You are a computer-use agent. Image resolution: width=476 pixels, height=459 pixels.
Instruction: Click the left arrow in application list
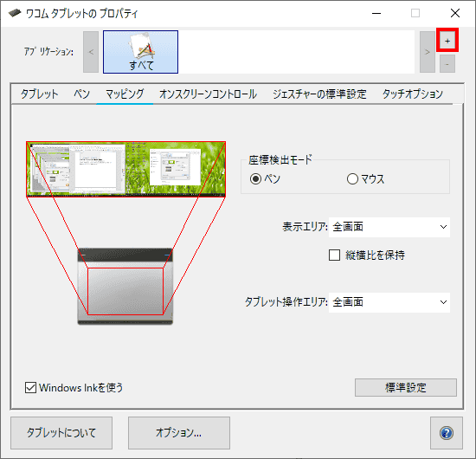(91, 52)
